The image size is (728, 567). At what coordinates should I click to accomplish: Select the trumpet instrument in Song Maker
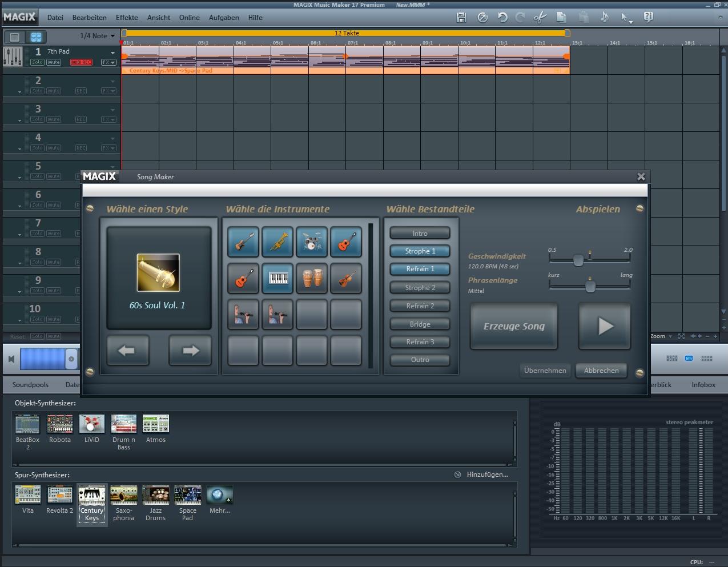277,242
